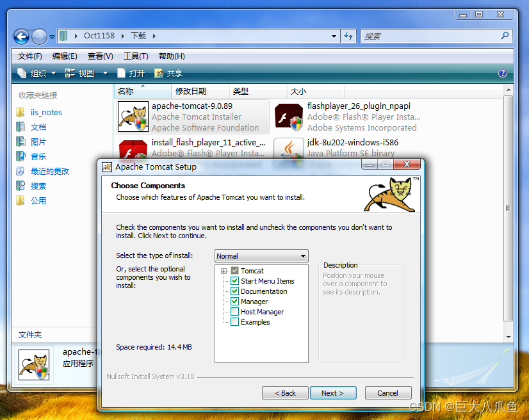
Task: Open the install type Normal dropdown
Action: pos(261,256)
